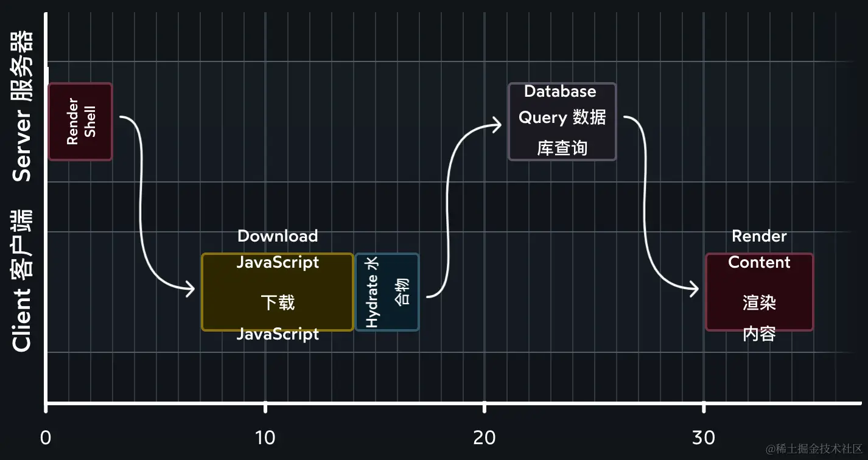
Task: Click the 30 marker on the timeline
Action: click(x=704, y=437)
